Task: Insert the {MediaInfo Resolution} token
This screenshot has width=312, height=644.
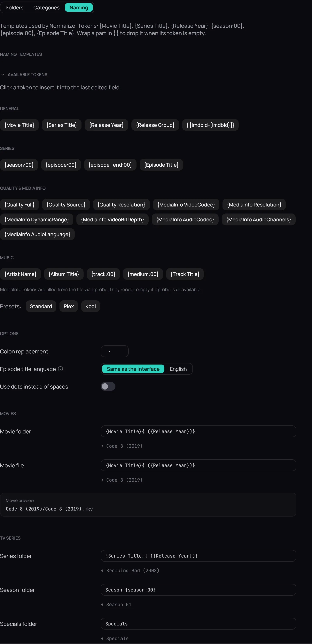Action: (254, 205)
